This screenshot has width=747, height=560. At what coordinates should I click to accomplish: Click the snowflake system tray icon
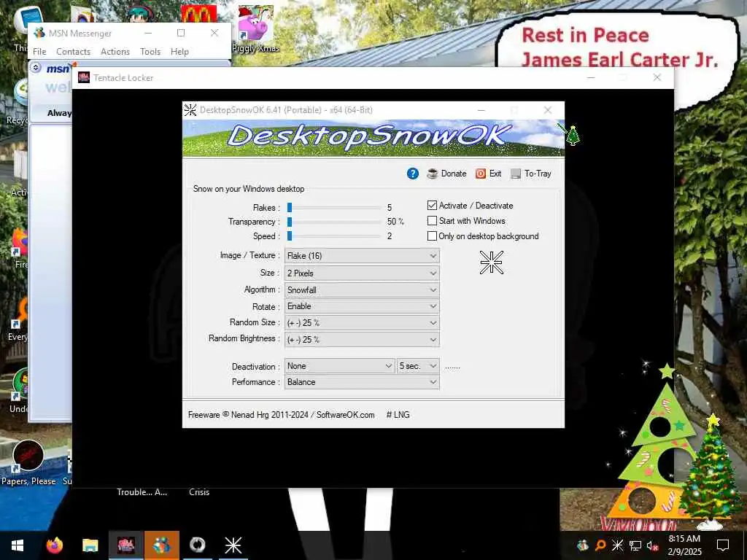(x=617, y=545)
